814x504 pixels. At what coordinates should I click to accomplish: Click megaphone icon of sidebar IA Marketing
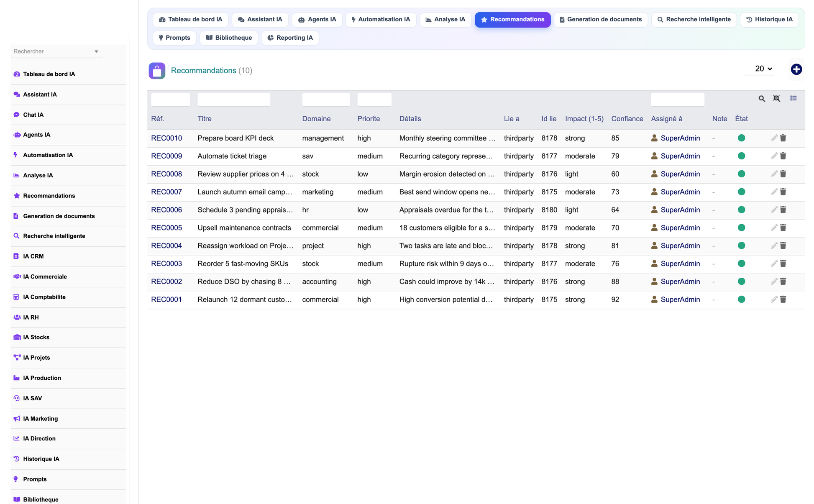click(17, 419)
